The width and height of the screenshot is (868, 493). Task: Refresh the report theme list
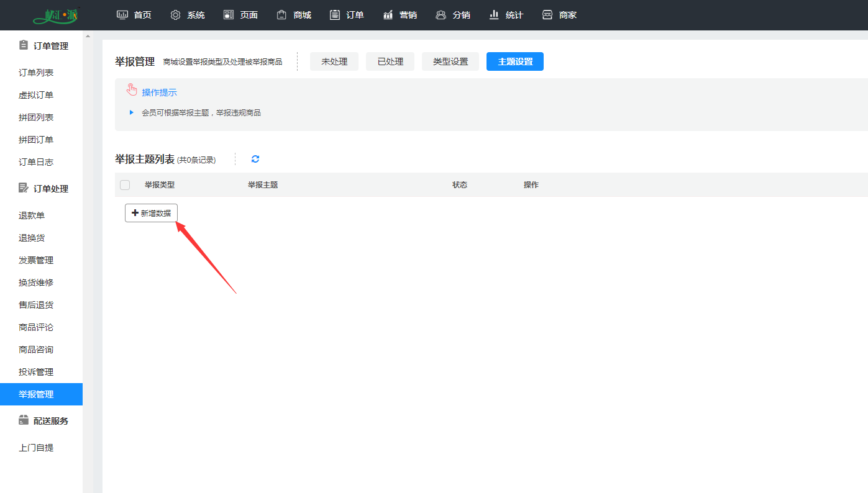click(255, 159)
